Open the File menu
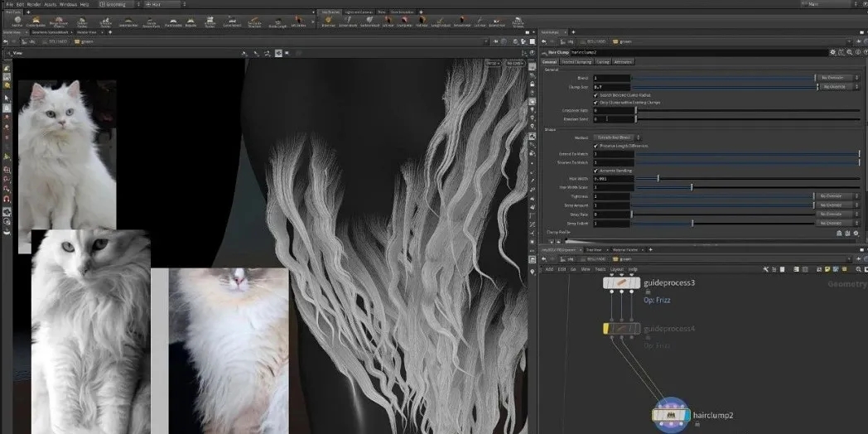 [x=9, y=4]
